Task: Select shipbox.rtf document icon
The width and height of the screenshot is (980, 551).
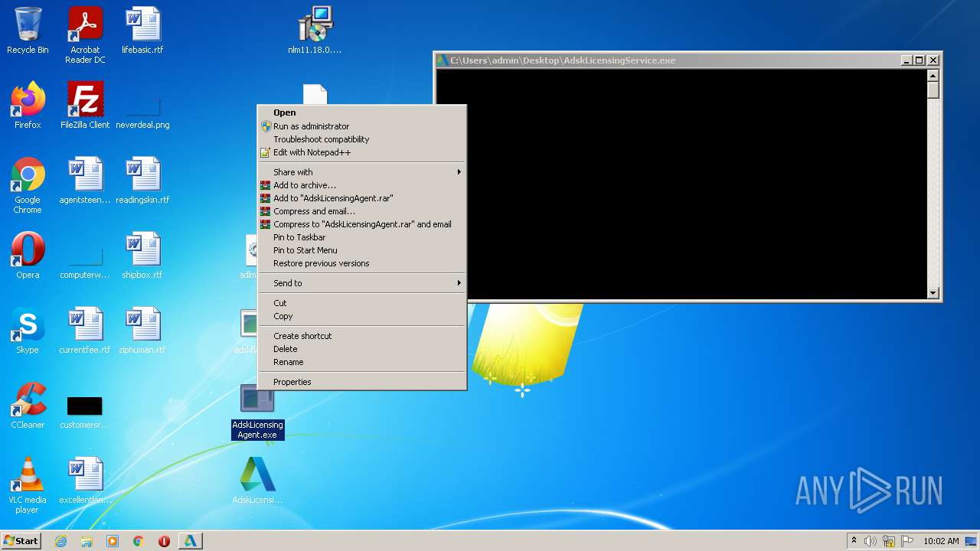Action: pos(142,256)
